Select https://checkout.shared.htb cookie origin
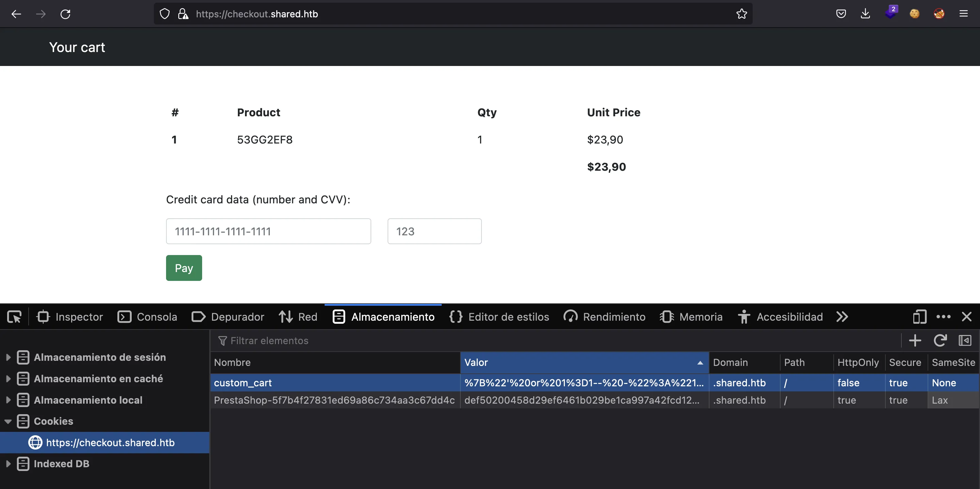The height and width of the screenshot is (489, 980). 104,442
